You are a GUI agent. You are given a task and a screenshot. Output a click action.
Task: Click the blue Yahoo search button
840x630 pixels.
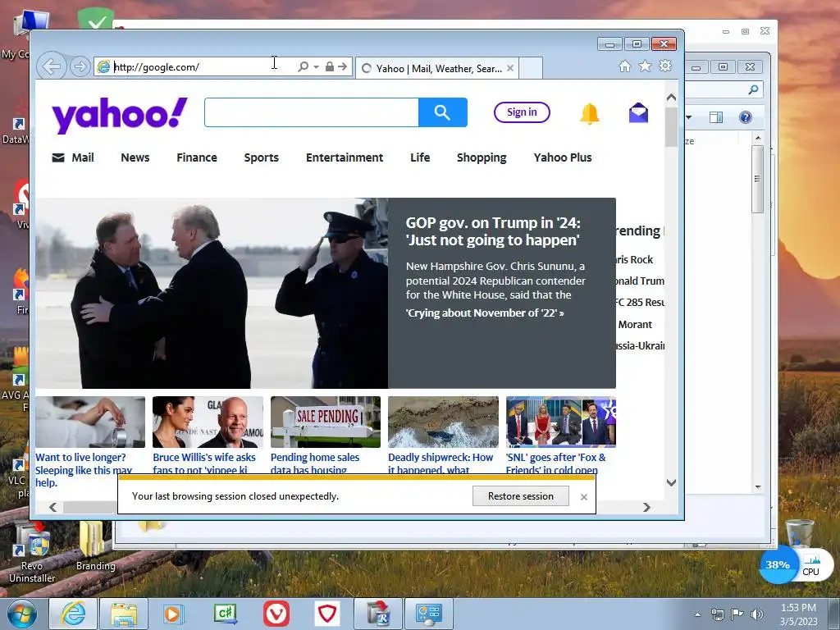tap(442, 112)
